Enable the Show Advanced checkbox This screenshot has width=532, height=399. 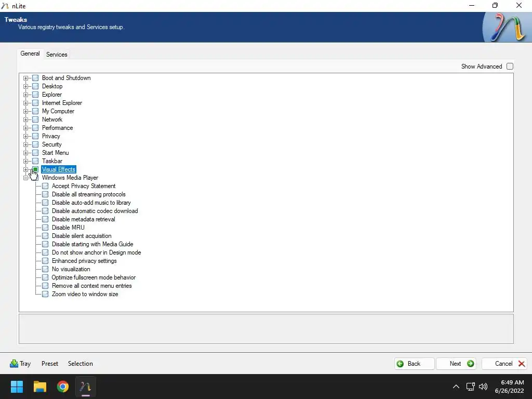[510, 66]
